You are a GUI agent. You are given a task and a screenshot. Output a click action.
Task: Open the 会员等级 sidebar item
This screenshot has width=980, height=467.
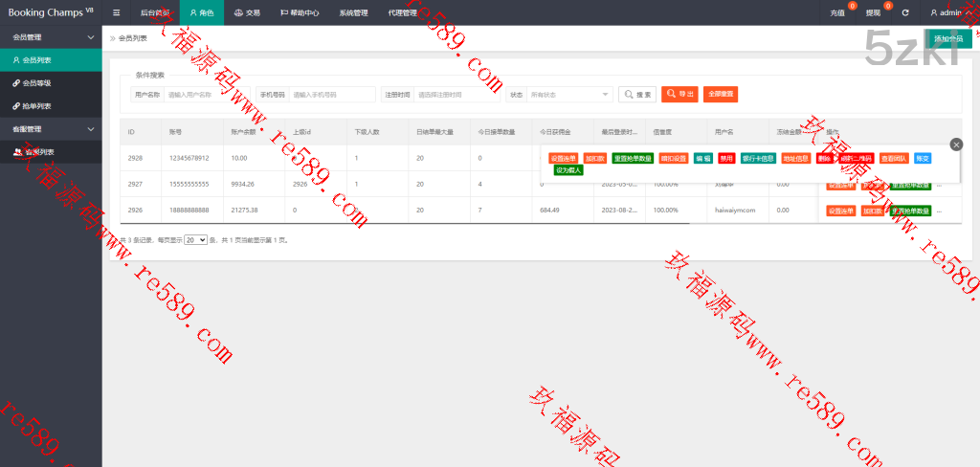36,83
